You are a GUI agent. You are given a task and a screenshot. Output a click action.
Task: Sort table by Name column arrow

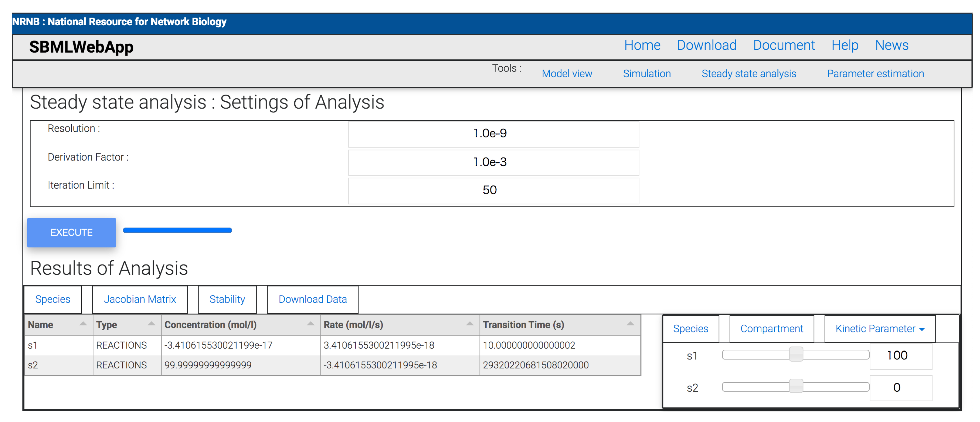[82, 324]
